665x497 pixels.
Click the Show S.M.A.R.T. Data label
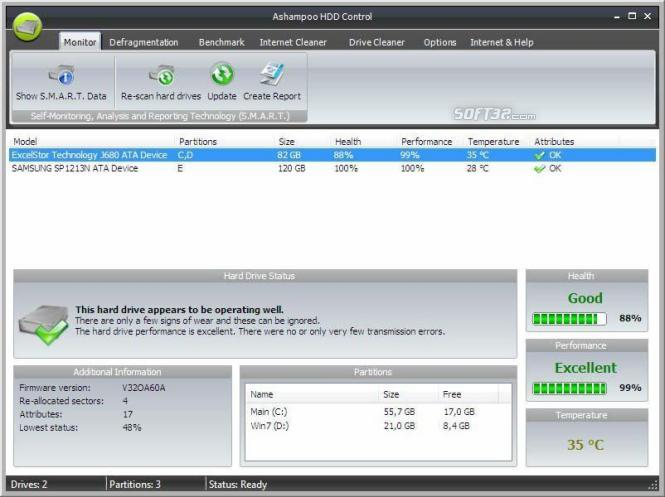coord(61,96)
